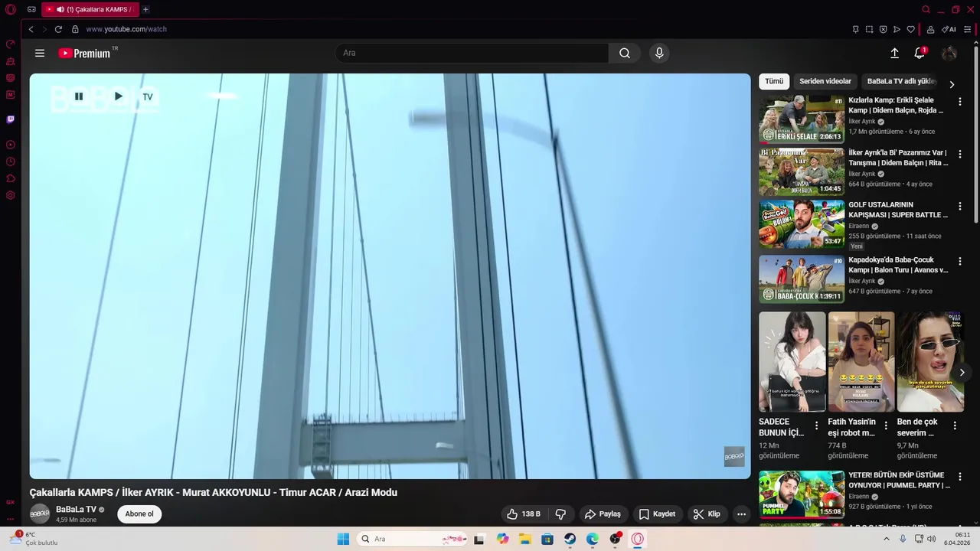
Task: Open Microsoft Edge from the taskbar
Action: coord(593,539)
